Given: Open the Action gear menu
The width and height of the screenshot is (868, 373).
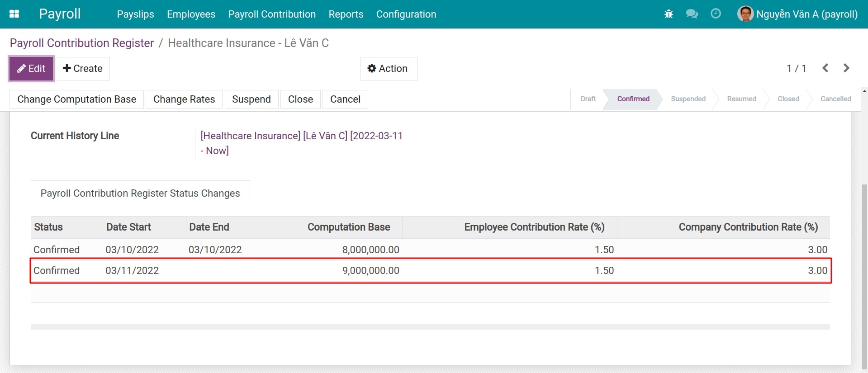Looking at the screenshot, I should tap(388, 69).
